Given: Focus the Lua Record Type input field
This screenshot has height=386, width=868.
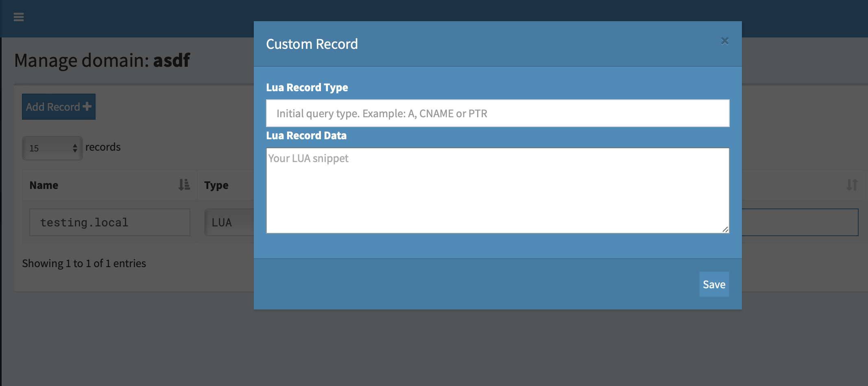Looking at the screenshot, I should point(497,113).
